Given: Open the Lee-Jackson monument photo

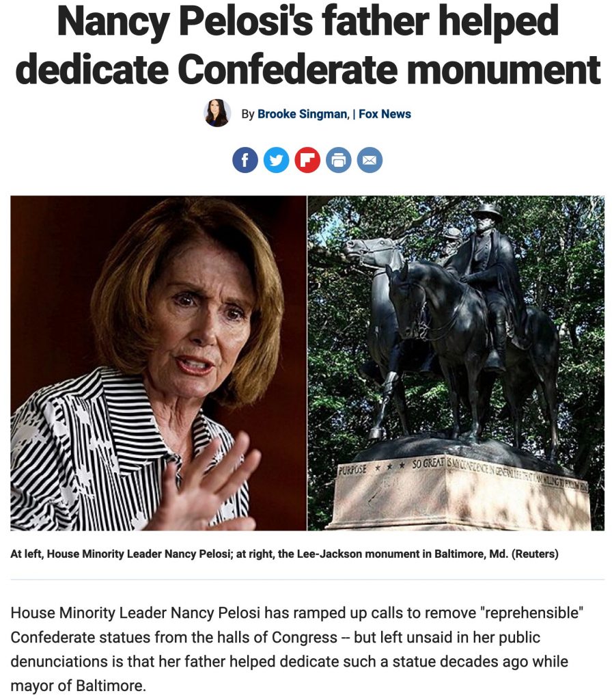Looking at the screenshot, I should (456, 363).
